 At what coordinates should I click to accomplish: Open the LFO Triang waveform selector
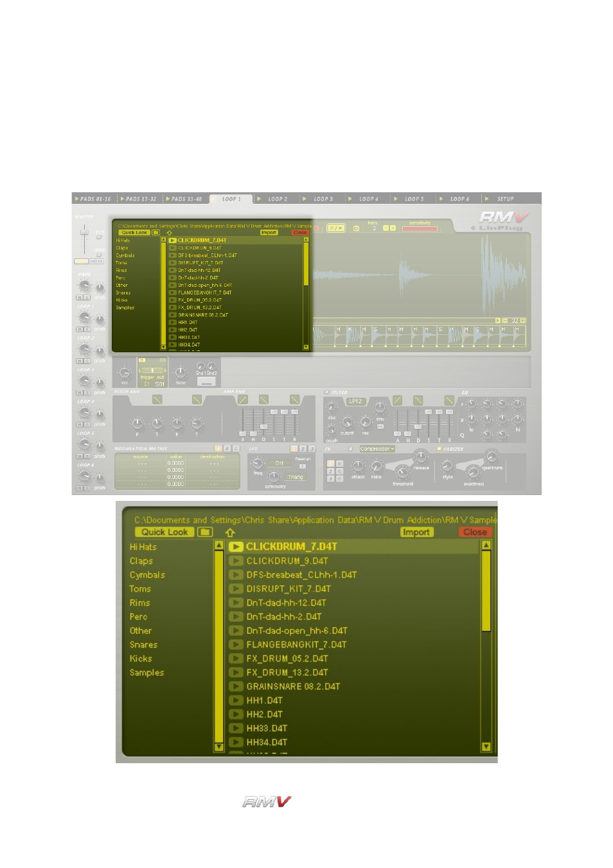point(295,477)
